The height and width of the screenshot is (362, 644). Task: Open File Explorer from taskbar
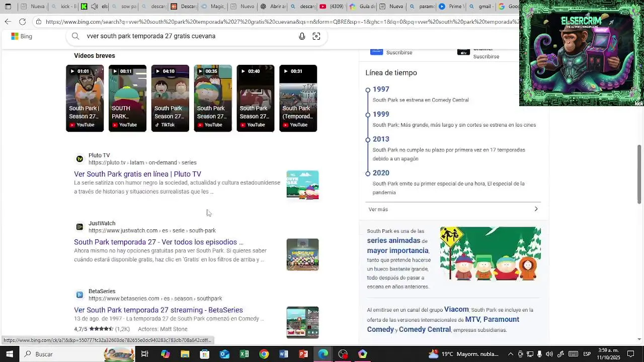click(x=185, y=354)
